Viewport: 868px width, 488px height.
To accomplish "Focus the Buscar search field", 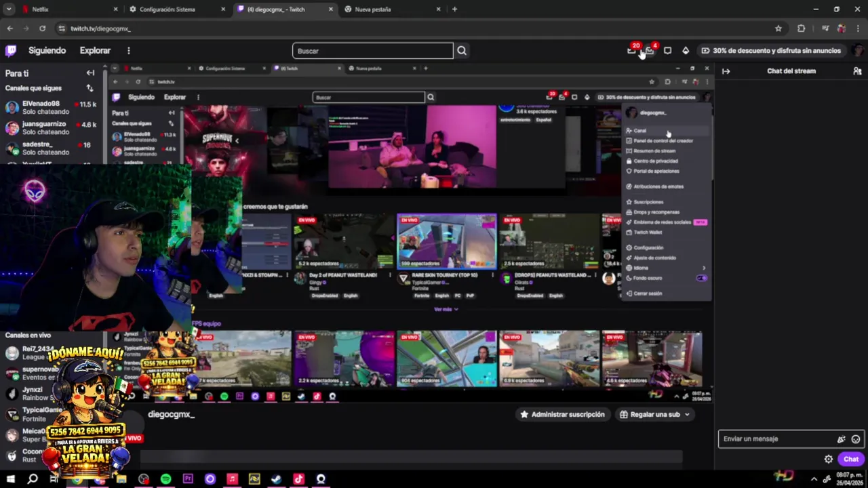I will 373,51.
